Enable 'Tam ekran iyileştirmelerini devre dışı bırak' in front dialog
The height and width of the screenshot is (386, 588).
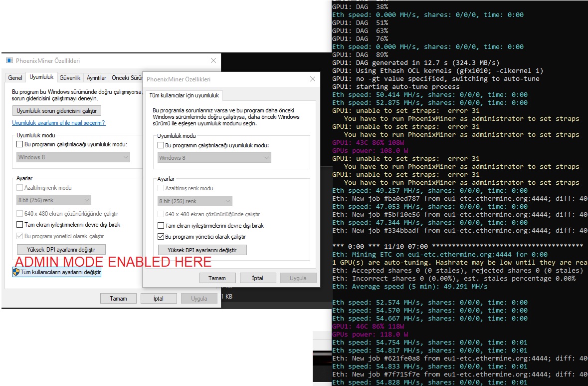(161, 226)
